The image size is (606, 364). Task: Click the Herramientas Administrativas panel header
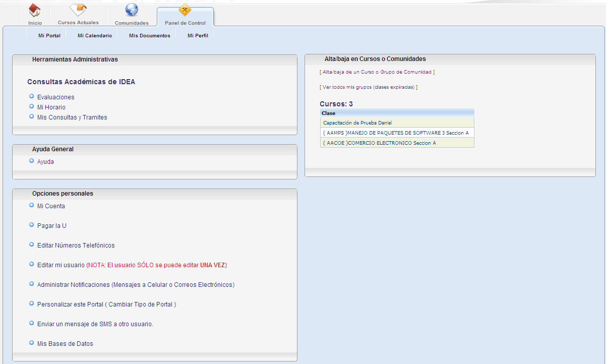point(155,59)
